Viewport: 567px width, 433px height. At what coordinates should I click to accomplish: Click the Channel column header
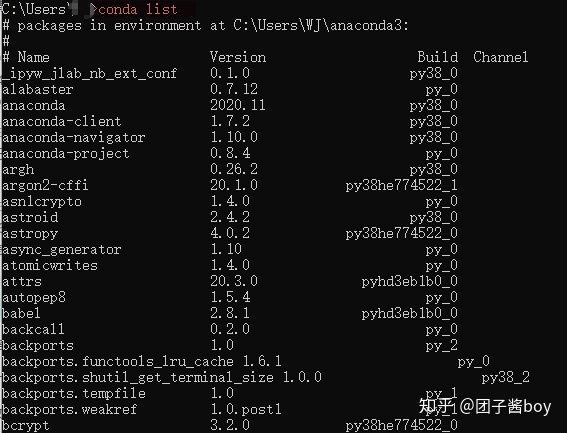[501, 57]
